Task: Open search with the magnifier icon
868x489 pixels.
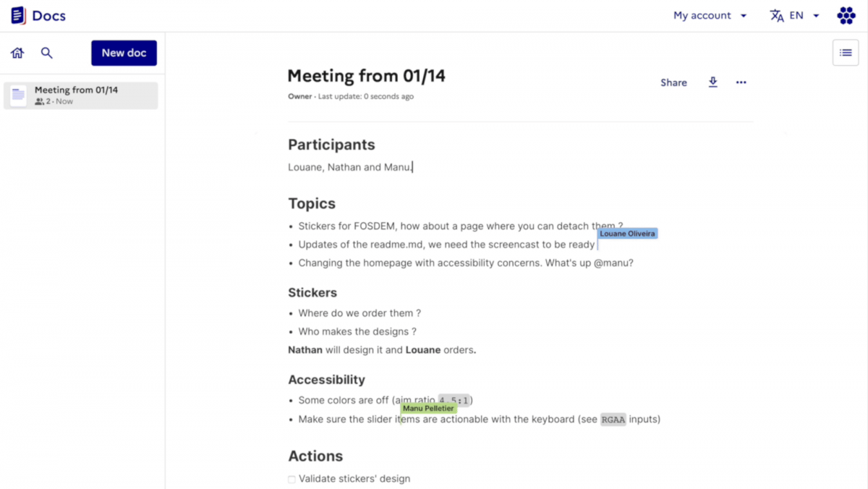Action: click(47, 53)
